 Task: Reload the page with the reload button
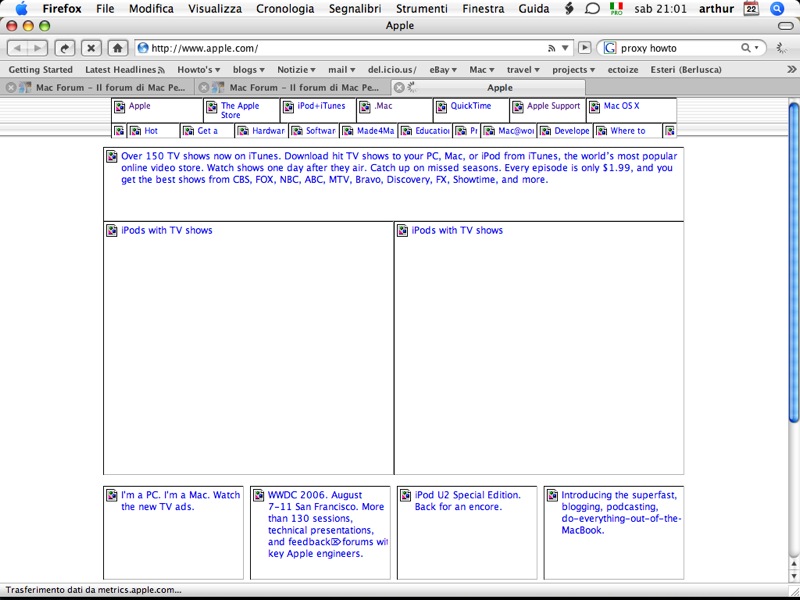[x=65, y=48]
